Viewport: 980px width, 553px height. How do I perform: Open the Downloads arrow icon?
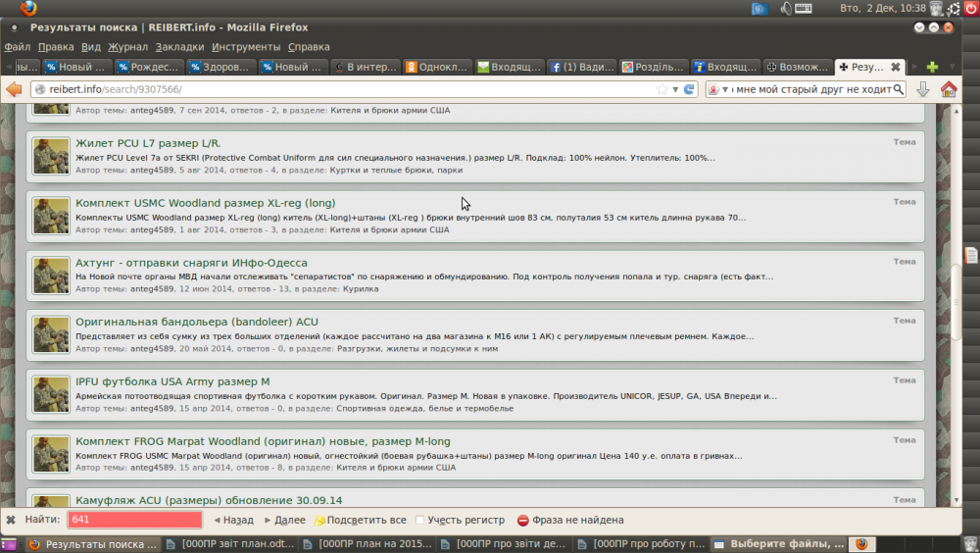coord(922,89)
